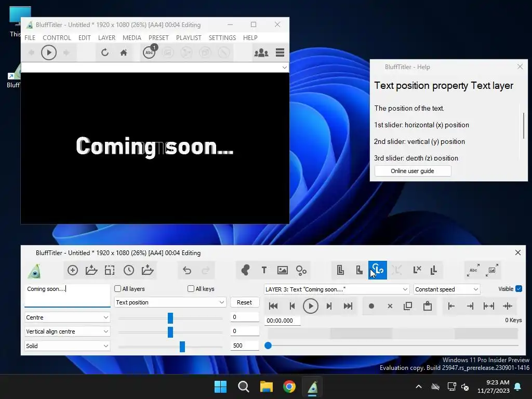Go to the next key
Image resolution: width=532 pixels, height=399 pixels.
click(x=329, y=307)
